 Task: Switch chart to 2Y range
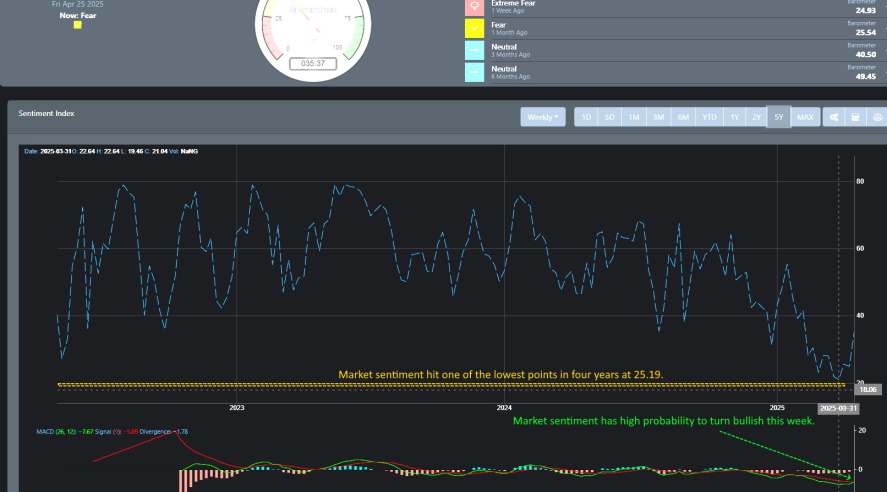tap(756, 117)
